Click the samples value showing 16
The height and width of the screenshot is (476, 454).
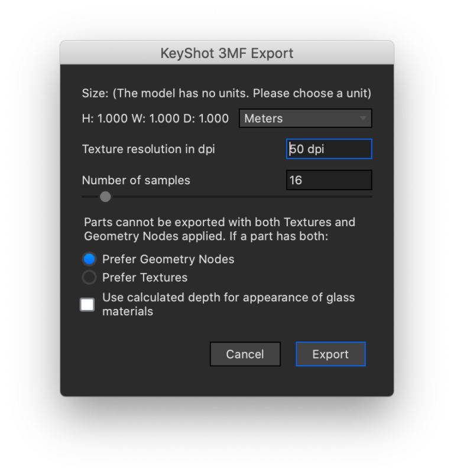pyautogui.click(x=329, y=180)
